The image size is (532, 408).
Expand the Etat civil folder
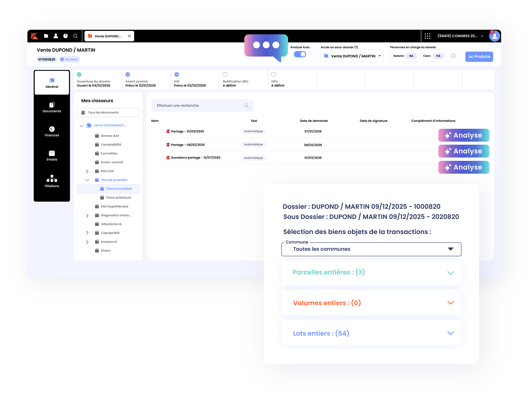[x=87, y=171]
